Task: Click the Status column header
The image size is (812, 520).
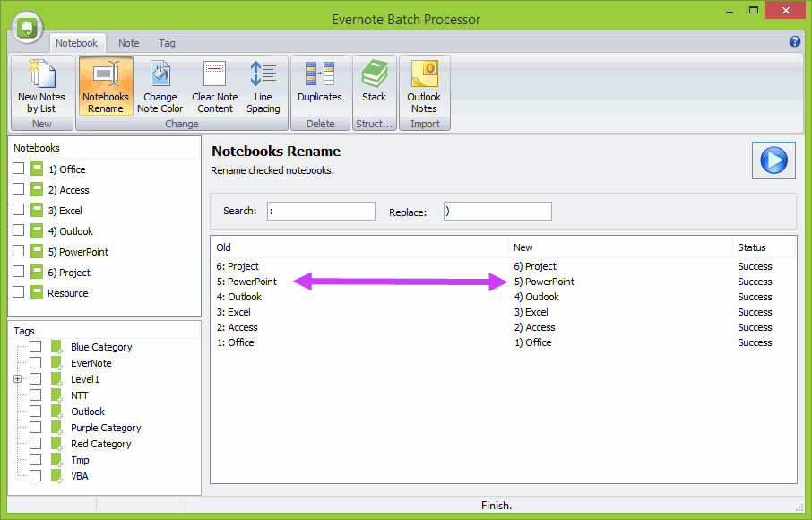Action: point(764,247)
